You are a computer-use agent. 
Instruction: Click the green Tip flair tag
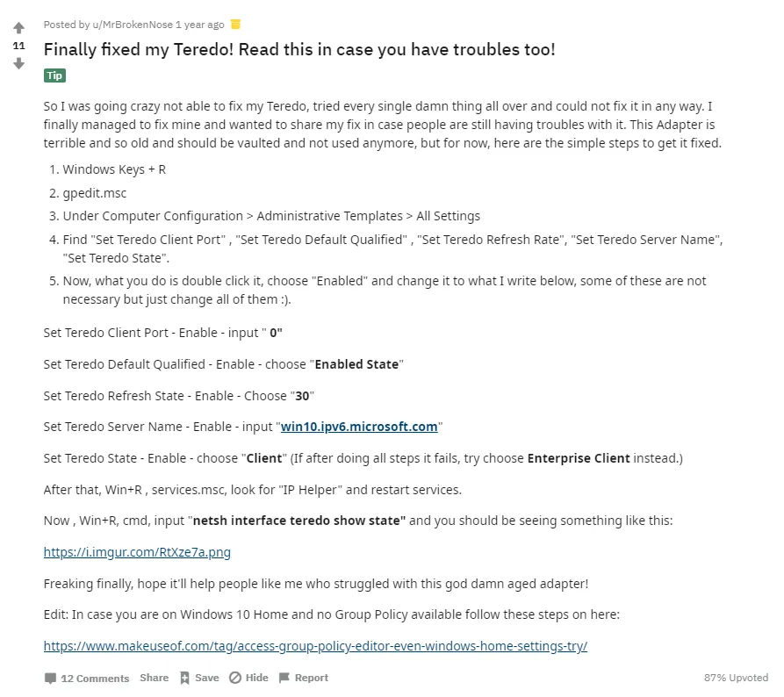click(x=54, y=75)
